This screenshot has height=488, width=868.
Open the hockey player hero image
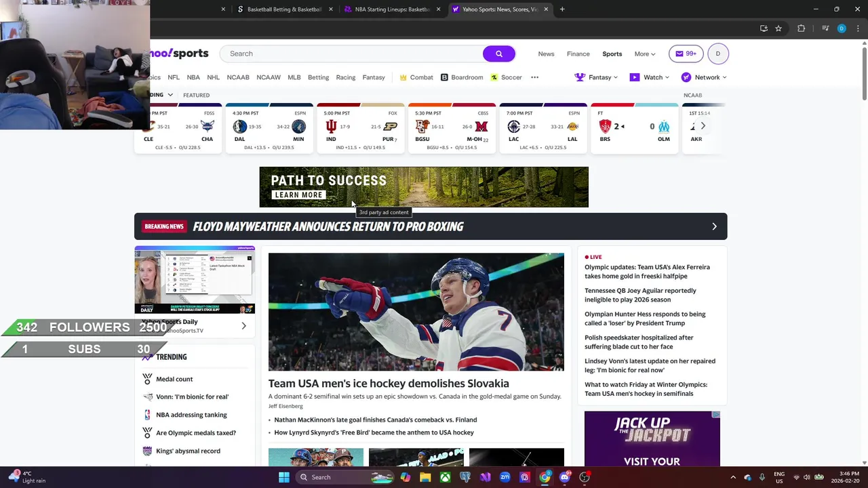(x=416, y=312)
